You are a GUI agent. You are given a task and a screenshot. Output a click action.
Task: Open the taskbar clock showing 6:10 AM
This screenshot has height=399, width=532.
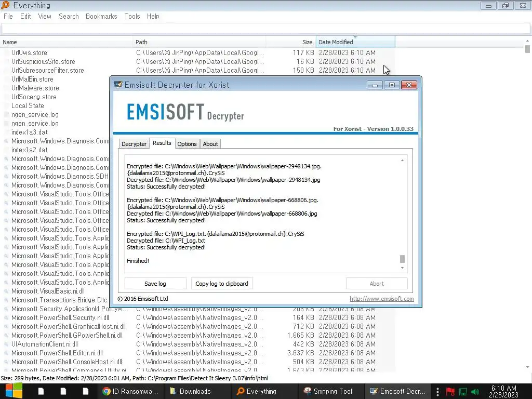[504, 391]
